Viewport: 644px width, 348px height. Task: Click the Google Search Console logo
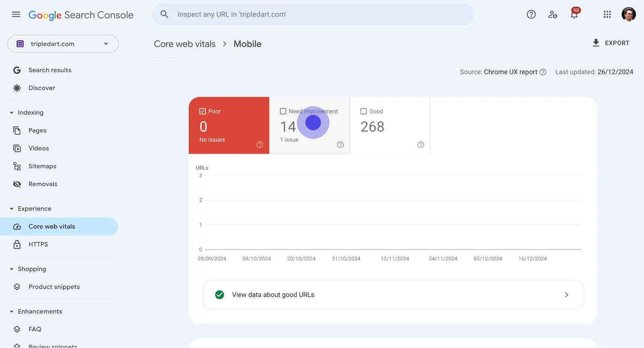tap(81, 15)
